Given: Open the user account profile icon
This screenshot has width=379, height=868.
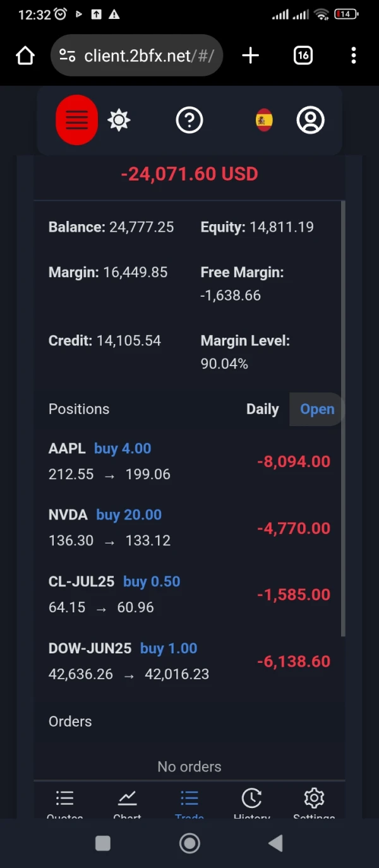Looking at the screenshot, I should pos(310,120).
